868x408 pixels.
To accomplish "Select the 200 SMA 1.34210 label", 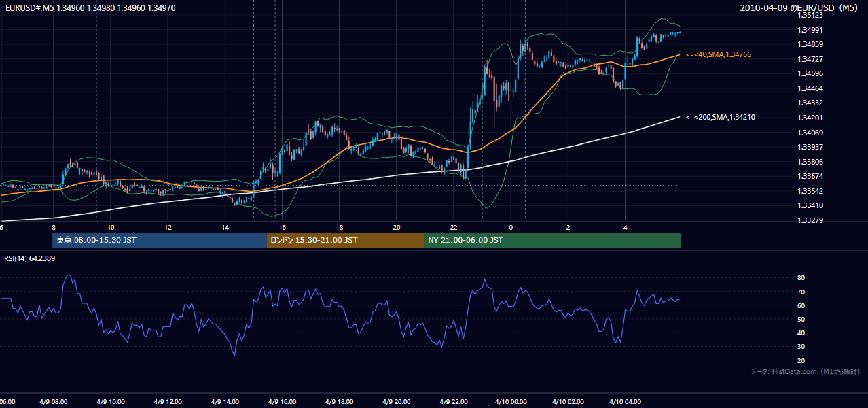I will click(721, 118).
